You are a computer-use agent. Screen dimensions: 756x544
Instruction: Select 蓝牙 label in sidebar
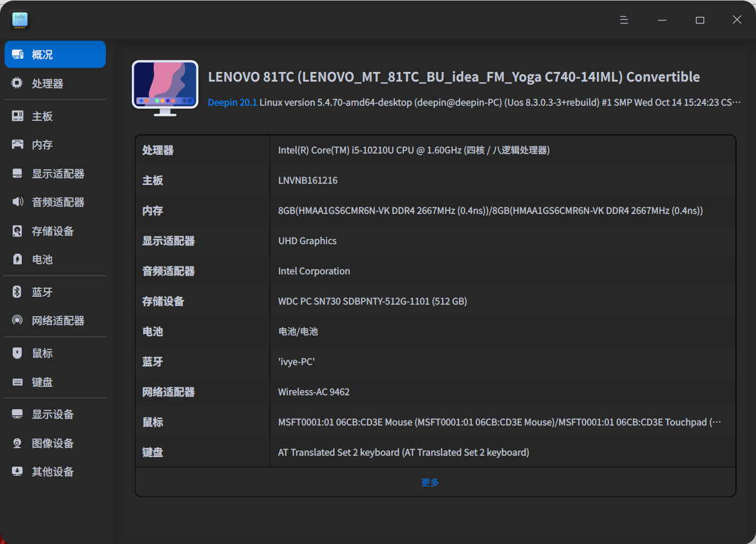pyautogui.click(x=42, y=292)
